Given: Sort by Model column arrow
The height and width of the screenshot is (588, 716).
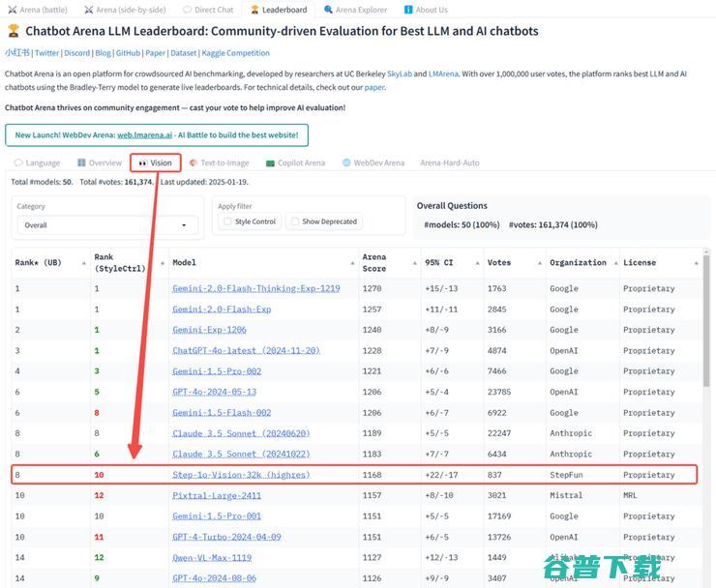Looking at the screenshot, I should point(352,263).
